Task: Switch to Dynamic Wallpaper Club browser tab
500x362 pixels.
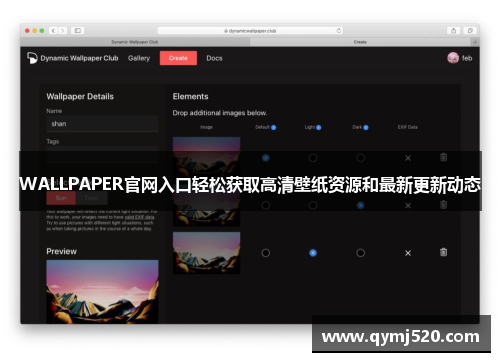Action: 135,42
